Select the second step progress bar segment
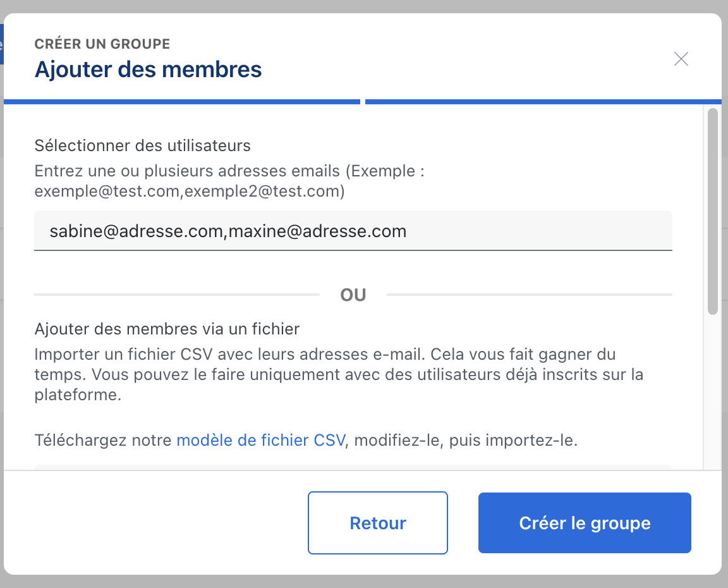The height and width of the screenshot is (588, 728). 542,101
